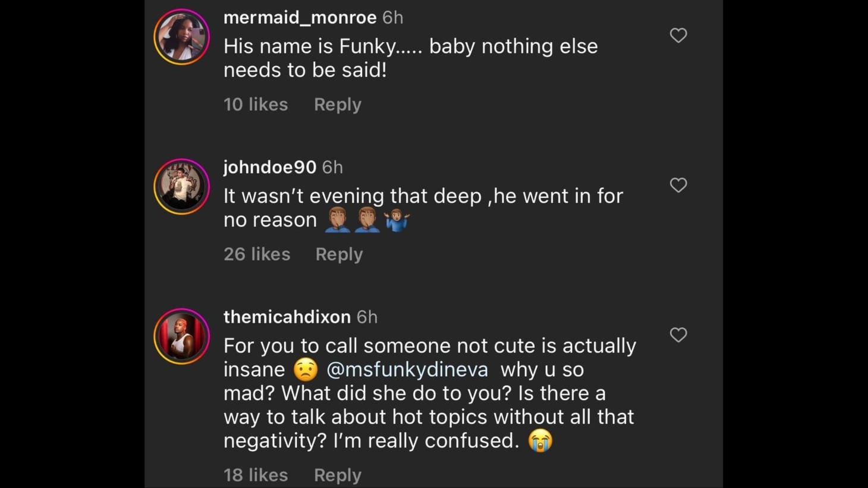Open johndoe90's username link

pos(269,167)
